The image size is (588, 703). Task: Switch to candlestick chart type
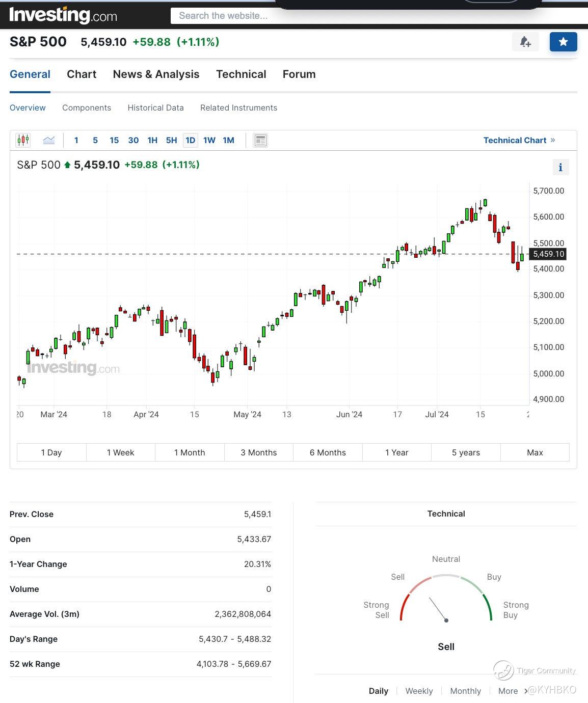tap(23, 140)
